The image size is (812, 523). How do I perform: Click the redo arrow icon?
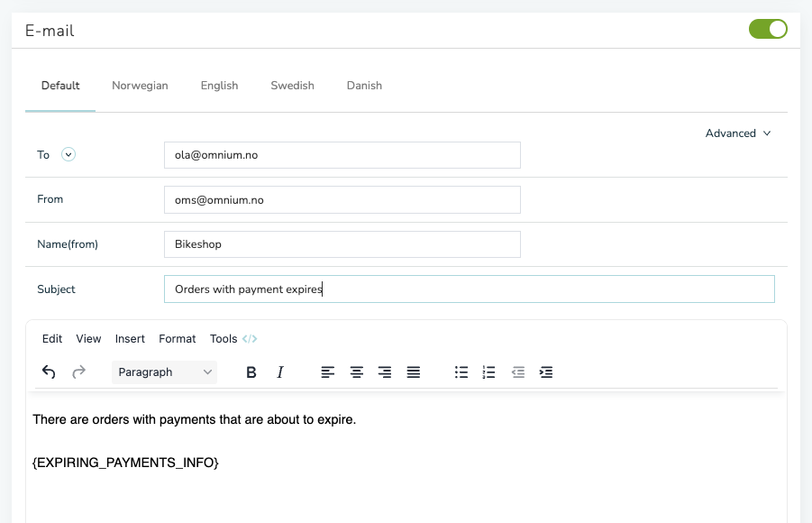click(78, 372)
